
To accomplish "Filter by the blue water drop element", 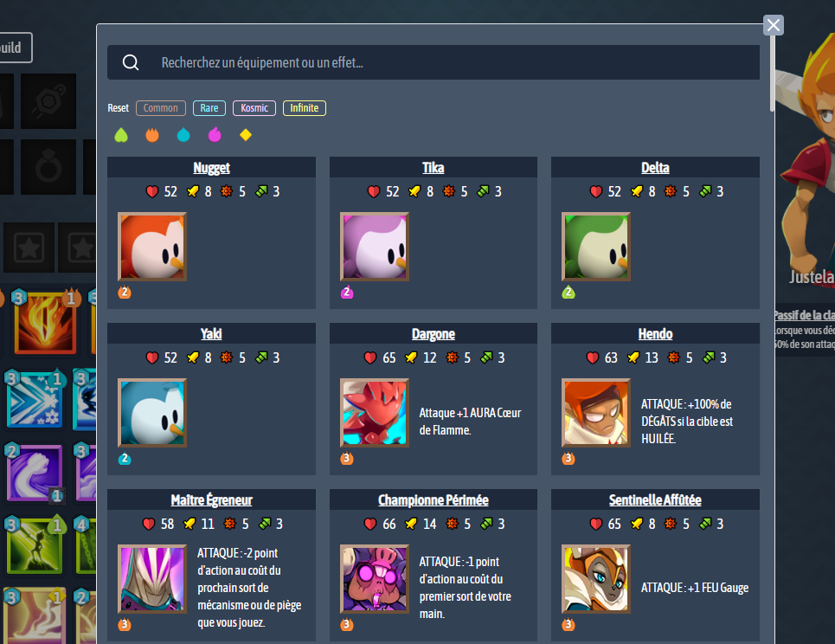I will 183,135.
